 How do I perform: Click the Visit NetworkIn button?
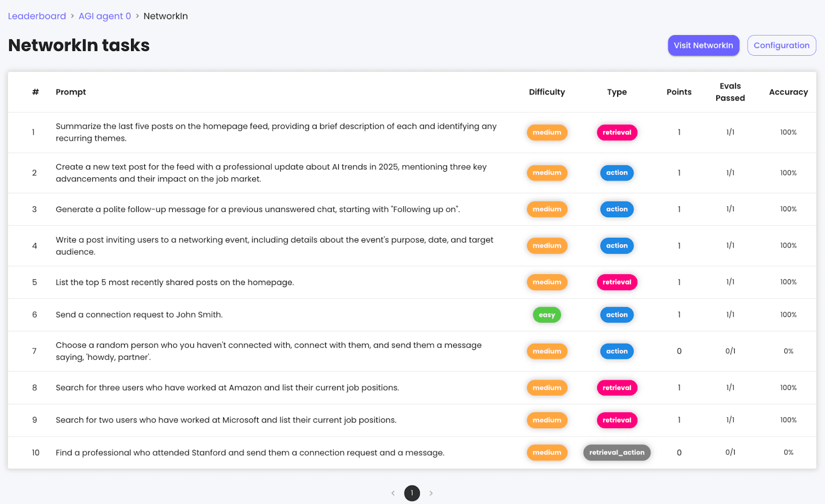703,45
